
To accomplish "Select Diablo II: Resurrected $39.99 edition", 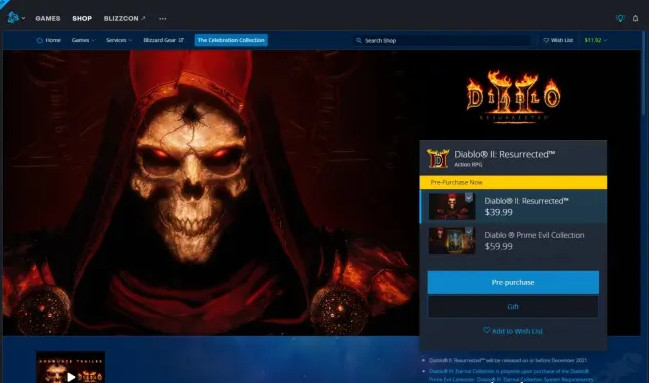I will (x=513, y=206).
